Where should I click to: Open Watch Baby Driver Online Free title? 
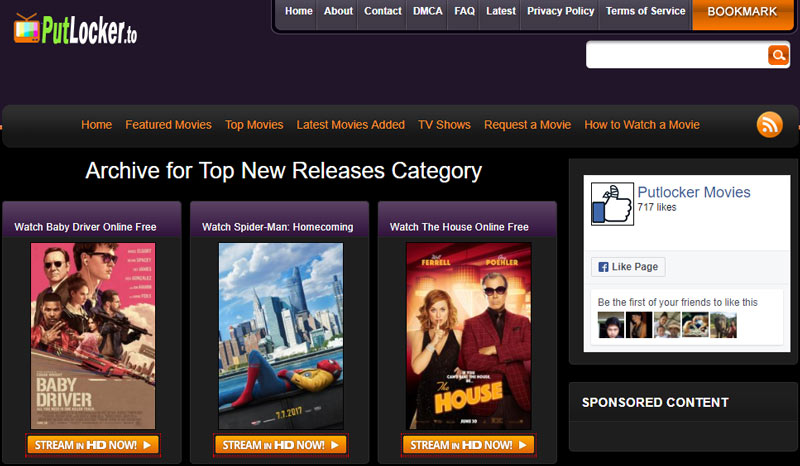tap(85, 227)
